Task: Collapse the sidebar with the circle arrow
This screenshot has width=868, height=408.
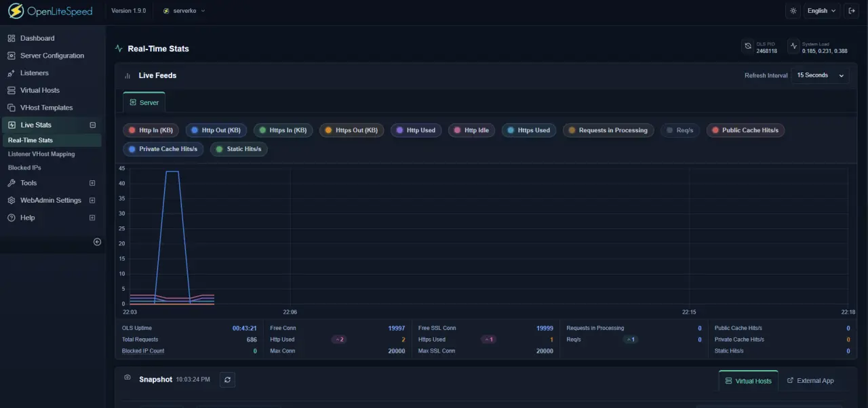Action: click(x=96, y=241)
